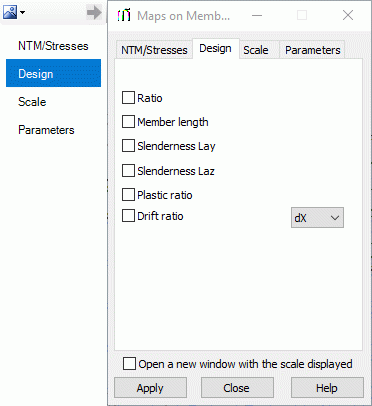Click the image icon in top-left corner
Image resolution: width=372 pixels, height=406 pixels.
pyautogui.click(x=10, y=13)
